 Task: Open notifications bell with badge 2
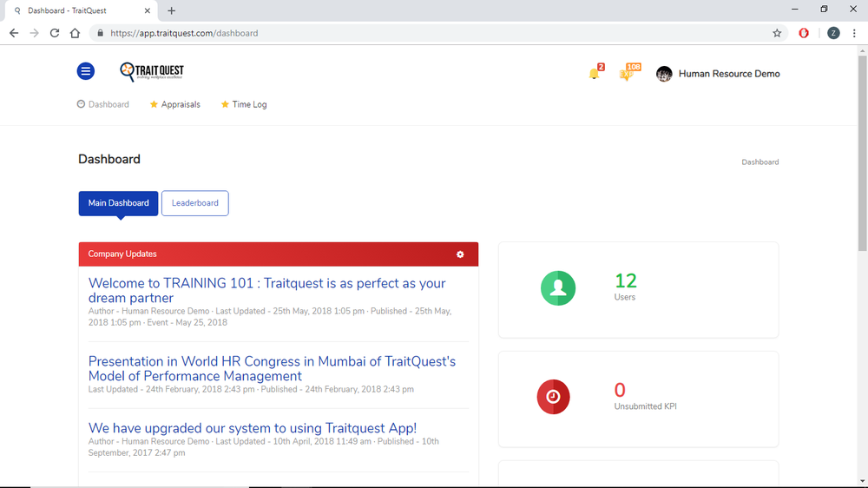[595, 73]
